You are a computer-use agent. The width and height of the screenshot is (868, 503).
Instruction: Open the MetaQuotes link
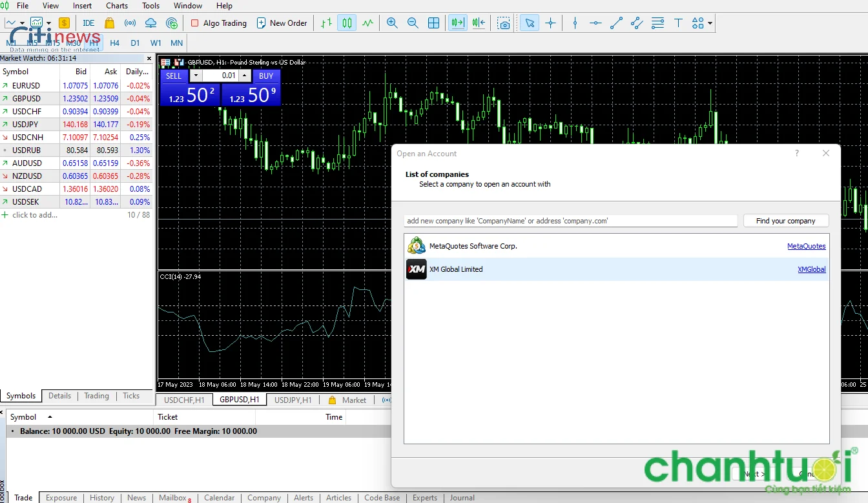(807, 246)
